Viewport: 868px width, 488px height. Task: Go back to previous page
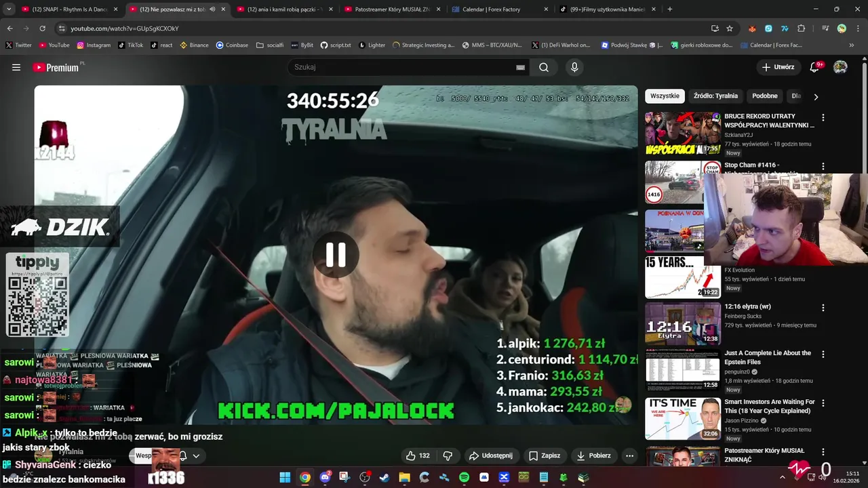coord(9,28)
